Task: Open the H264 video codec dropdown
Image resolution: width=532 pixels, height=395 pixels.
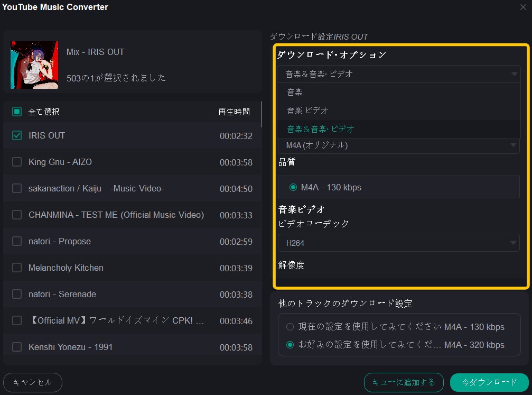Action: [x=399, y=243]
